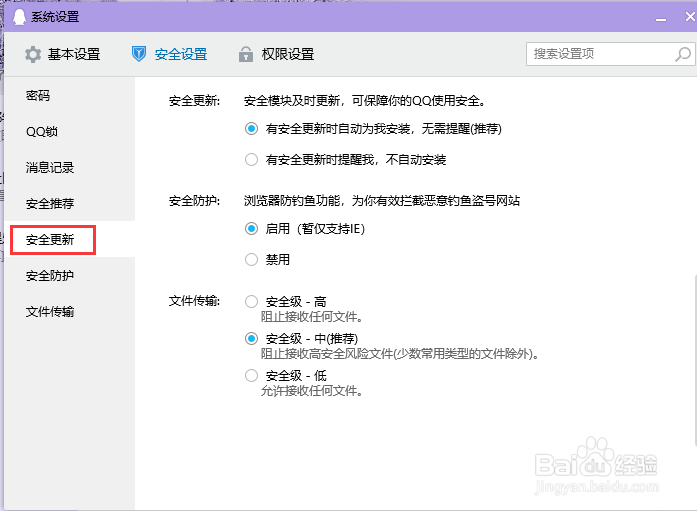This screenshot has width=697, height=511.
Task: Select 安全级 - 高 radio option
Action: 251,302
